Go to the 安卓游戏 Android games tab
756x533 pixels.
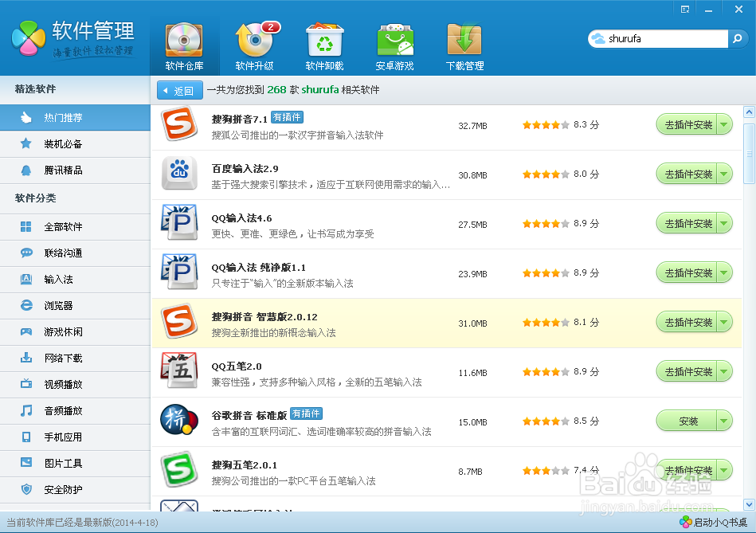point(395,47)
